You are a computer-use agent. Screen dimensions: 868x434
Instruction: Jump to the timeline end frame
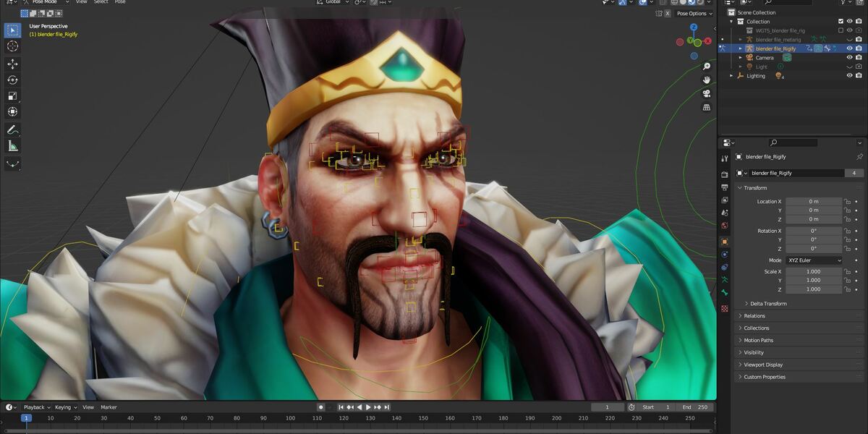[x=387, y=407]
